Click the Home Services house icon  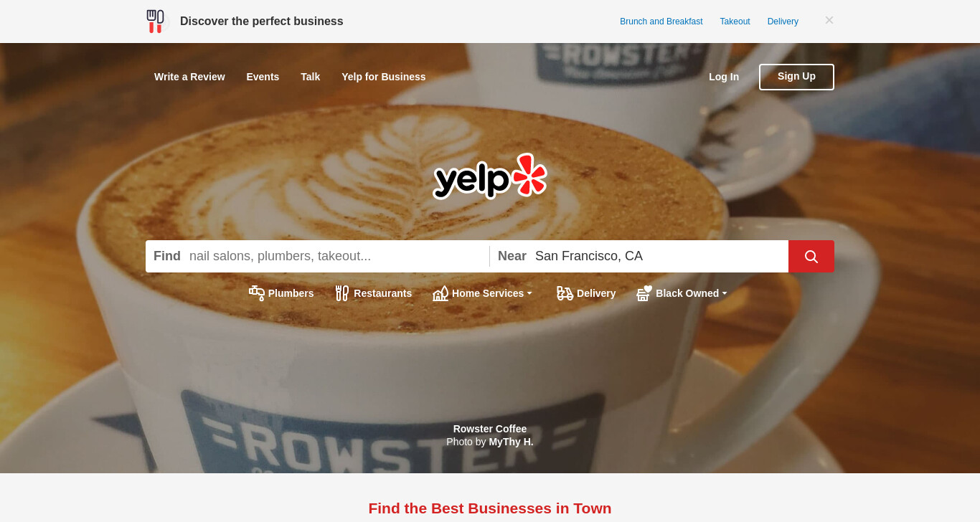pos(440,293)
